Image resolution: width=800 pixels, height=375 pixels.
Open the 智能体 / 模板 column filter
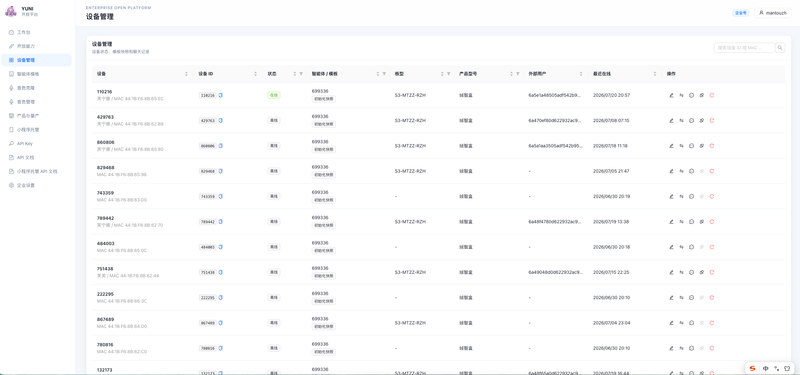pos(384,74)
